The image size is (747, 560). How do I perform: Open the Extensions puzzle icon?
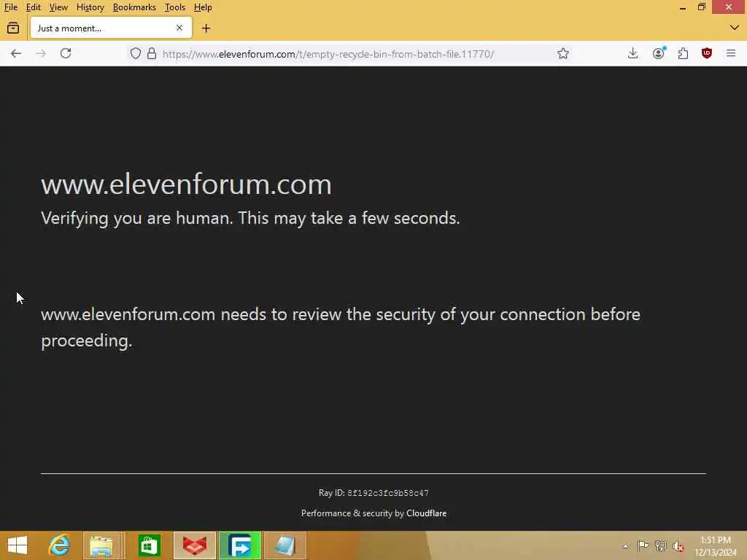tap(683, 53)
